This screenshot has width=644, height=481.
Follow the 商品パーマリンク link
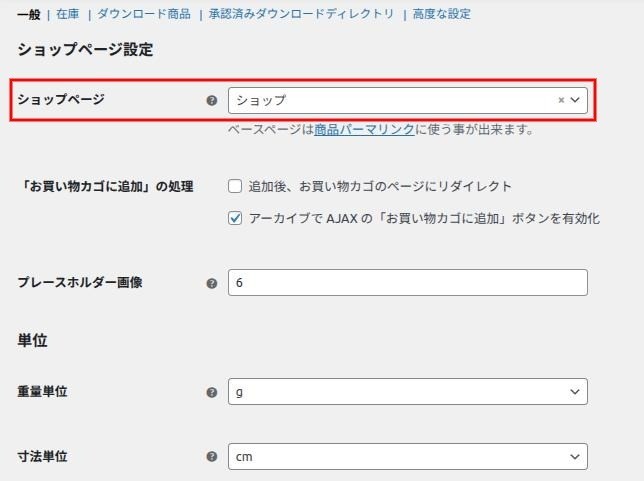363,130
